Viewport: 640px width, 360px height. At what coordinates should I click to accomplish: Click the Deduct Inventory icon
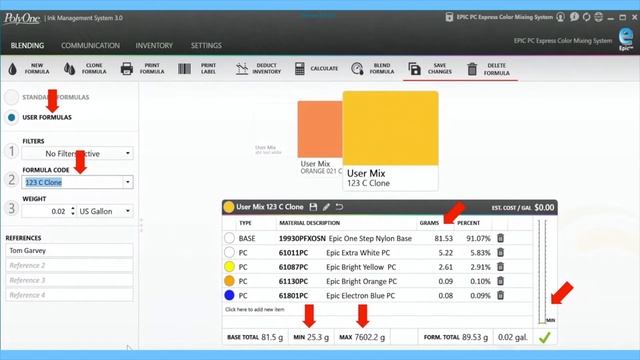242,69
